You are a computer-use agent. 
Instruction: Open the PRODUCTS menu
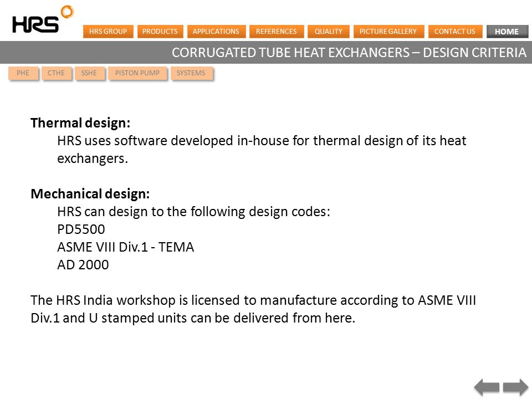pyautogui.click(x=160, y=32)
